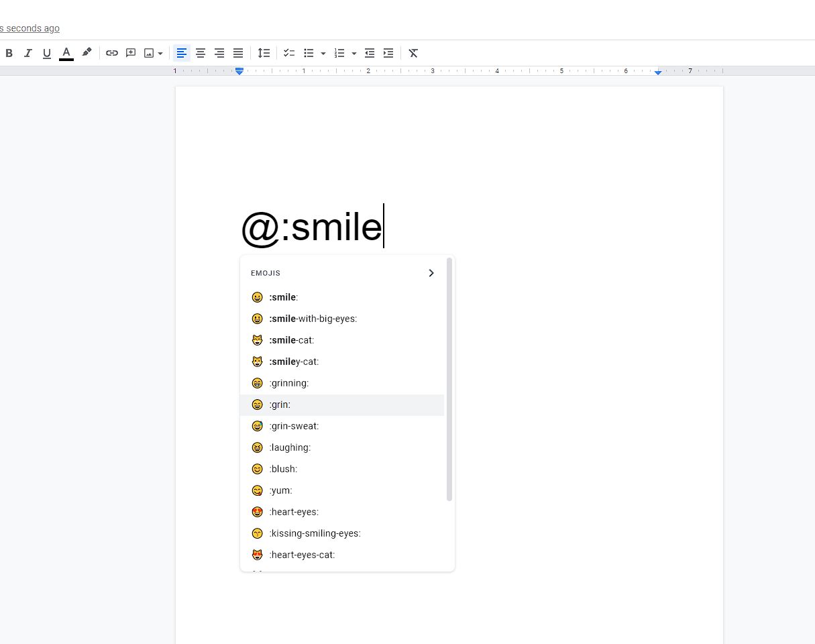Expand the Emojis section chevron
Screen dimensions: 815x644
[431, 273]
